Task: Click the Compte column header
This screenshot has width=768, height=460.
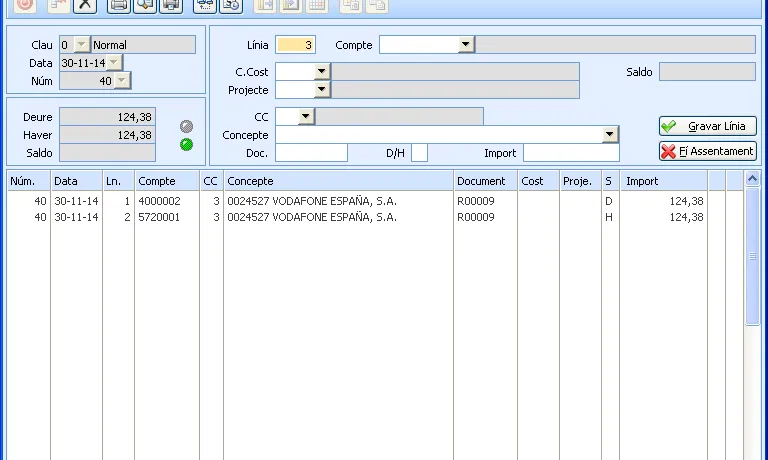Action: (x=167, y=181)
